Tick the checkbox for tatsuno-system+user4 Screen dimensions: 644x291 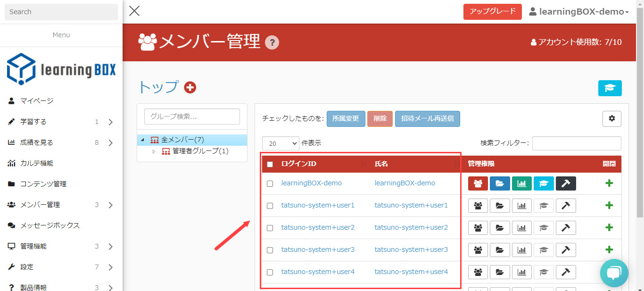point(270,272)
